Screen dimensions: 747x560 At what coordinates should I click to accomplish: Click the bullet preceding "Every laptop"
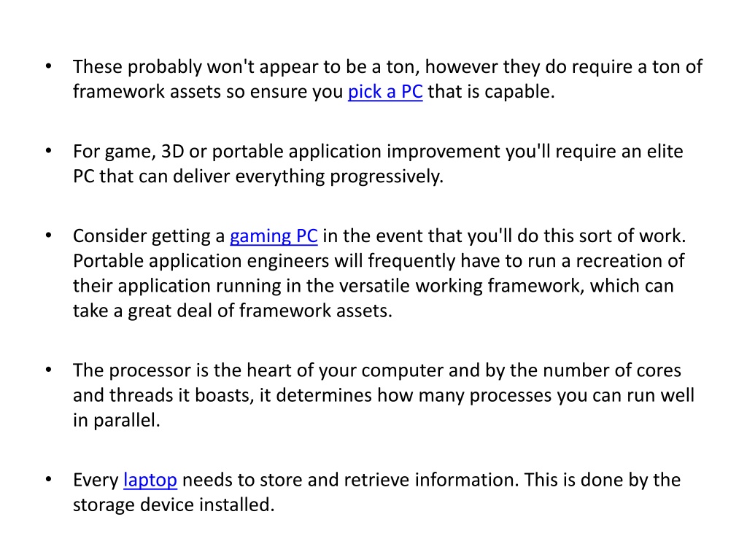tap(49, 480)
